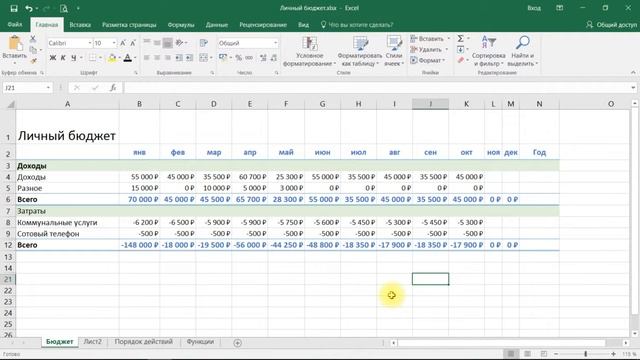Toggle Underline with the Ч button
640x360 pixels.
tap(73, 58)
